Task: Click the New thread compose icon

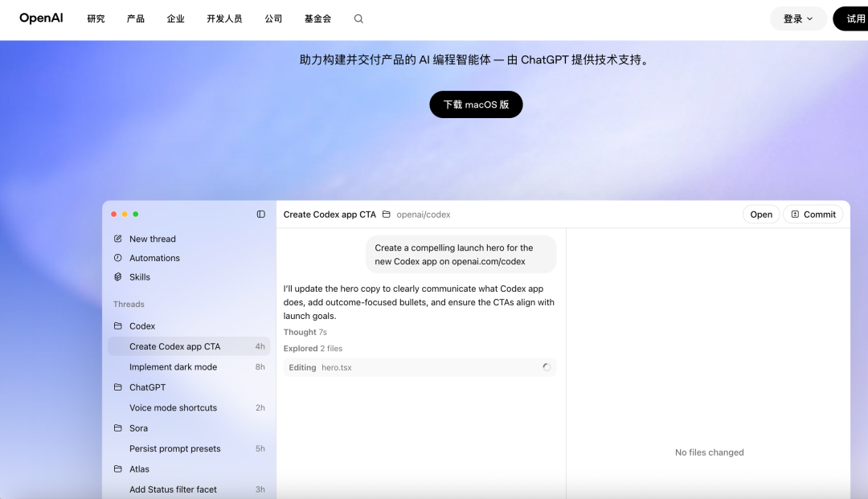Action: 118,239
